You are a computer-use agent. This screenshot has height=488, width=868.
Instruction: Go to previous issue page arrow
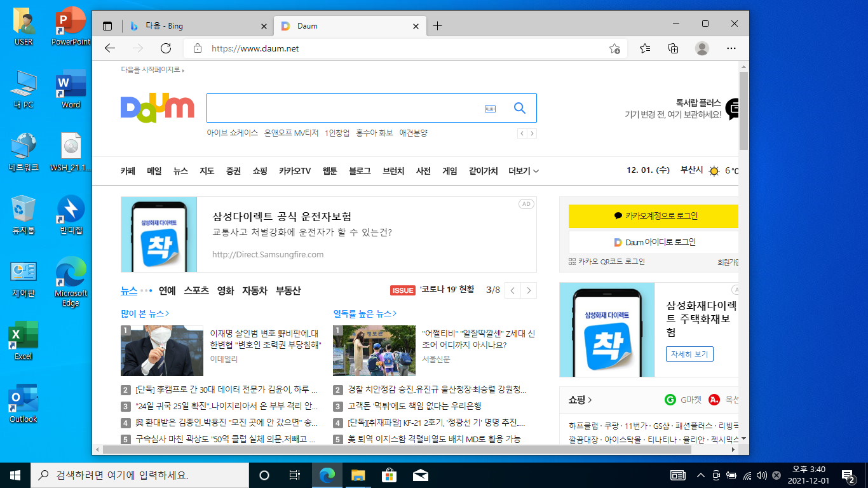click(512, 290)
